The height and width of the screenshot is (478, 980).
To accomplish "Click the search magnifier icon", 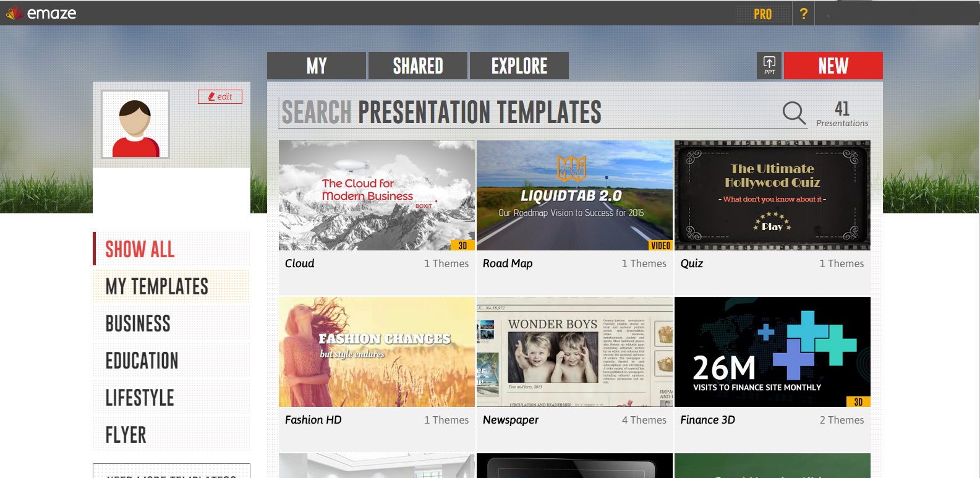I will tap(794, 113).
